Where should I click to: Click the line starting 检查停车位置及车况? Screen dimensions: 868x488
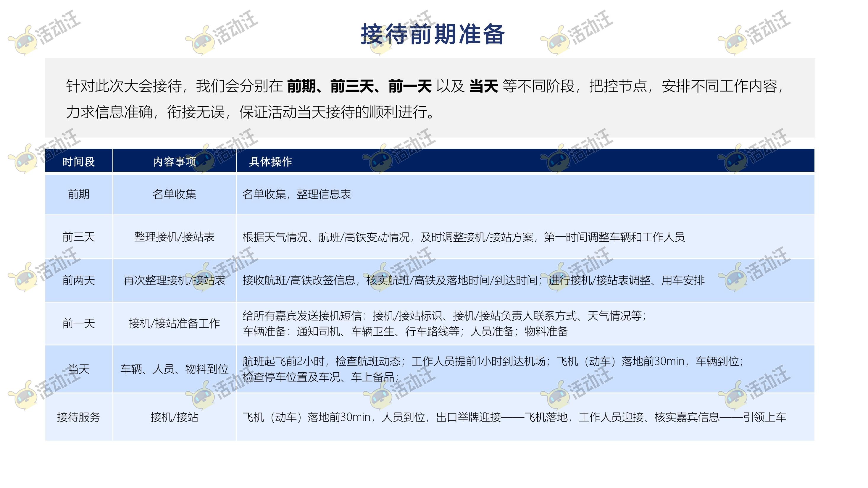pos(321,377)
